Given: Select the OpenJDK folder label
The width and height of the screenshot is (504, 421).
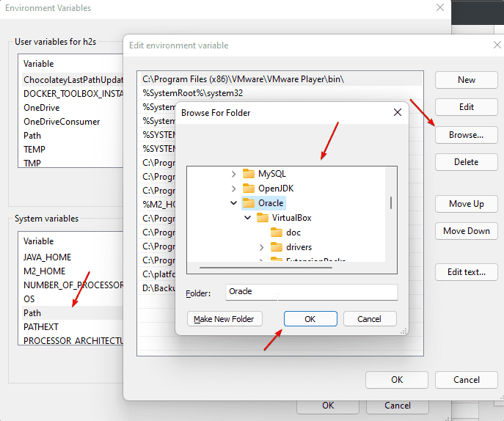Looking at the screenshot, I should click(x=276, y=188).
